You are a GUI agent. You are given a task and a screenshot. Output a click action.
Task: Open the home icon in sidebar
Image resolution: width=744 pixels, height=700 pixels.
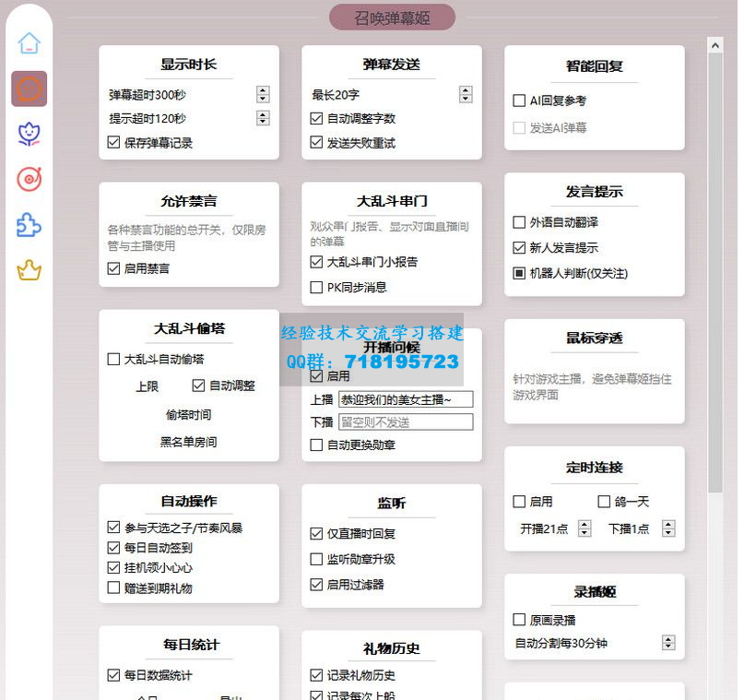coord(30,43)
